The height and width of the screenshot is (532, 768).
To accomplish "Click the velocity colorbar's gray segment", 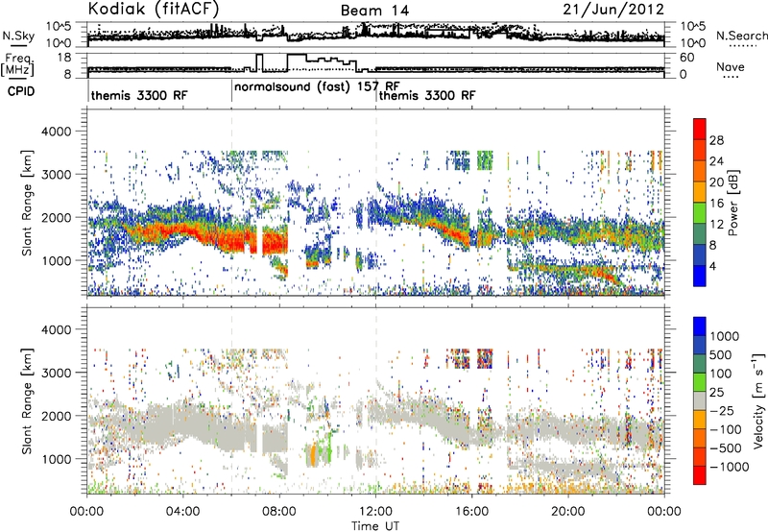I will [700, 401].
